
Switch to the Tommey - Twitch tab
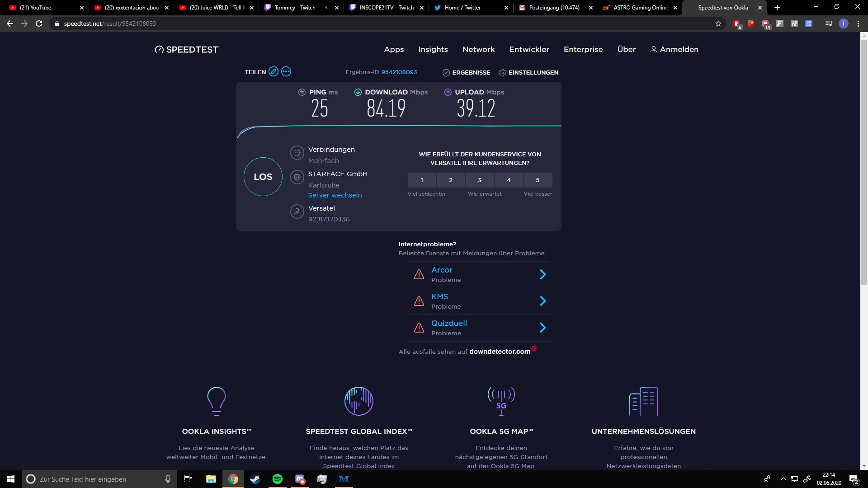(295, 8)
